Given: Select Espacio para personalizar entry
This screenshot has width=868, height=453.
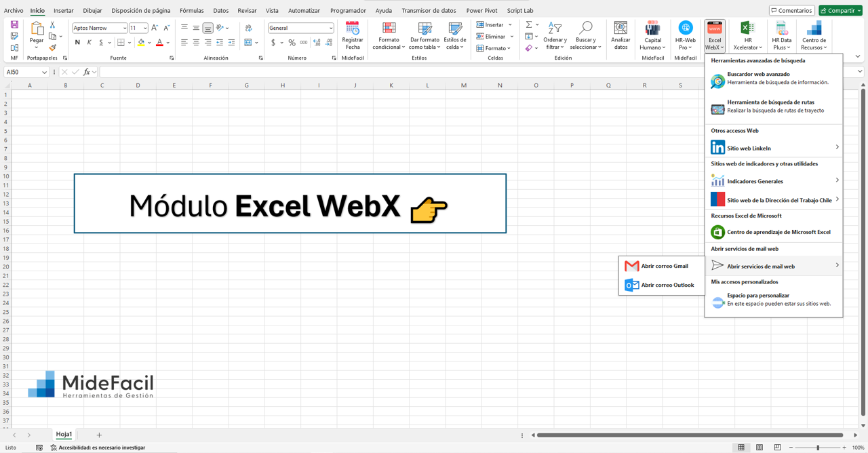Looking at the screenshot, I should (x=774, y=300).
